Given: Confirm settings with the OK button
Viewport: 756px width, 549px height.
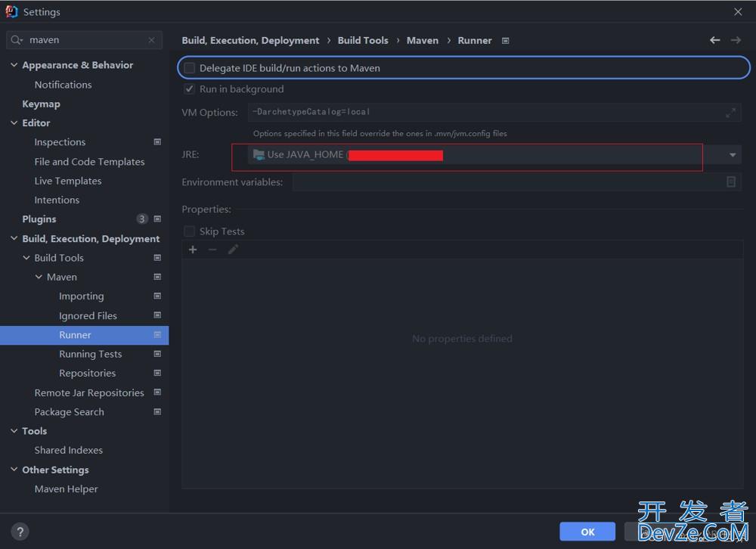Looking at the screenshot, I should click(587, 532).
